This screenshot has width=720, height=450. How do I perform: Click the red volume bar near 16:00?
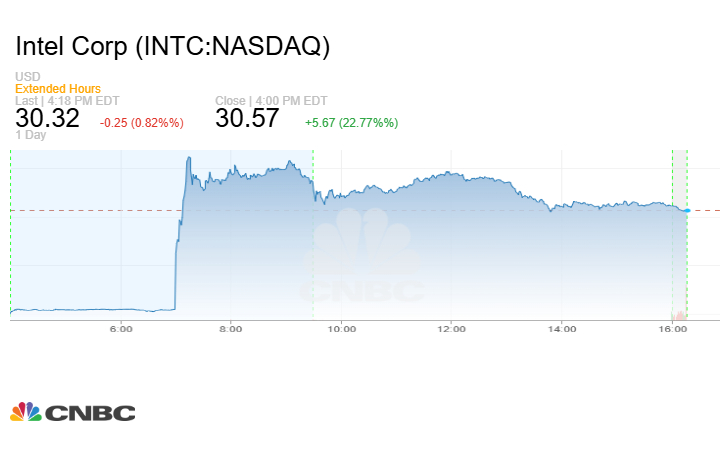click(683, 316)
